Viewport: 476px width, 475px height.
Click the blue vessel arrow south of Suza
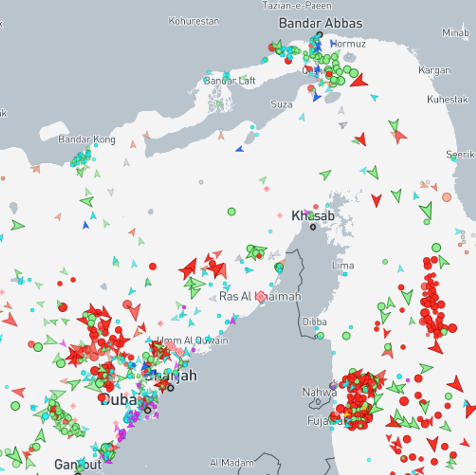pos(240,149)
